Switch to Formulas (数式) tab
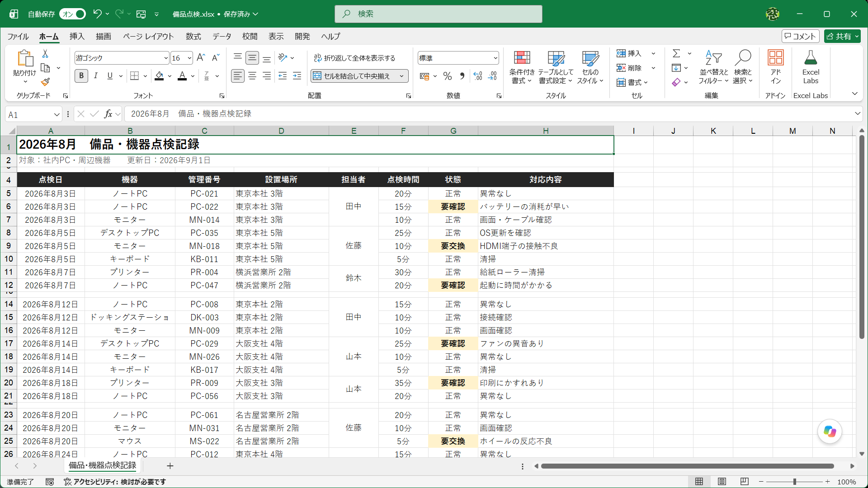Viewport: 868px width, 488px height. pyautogui.click(x=193, y=37)
